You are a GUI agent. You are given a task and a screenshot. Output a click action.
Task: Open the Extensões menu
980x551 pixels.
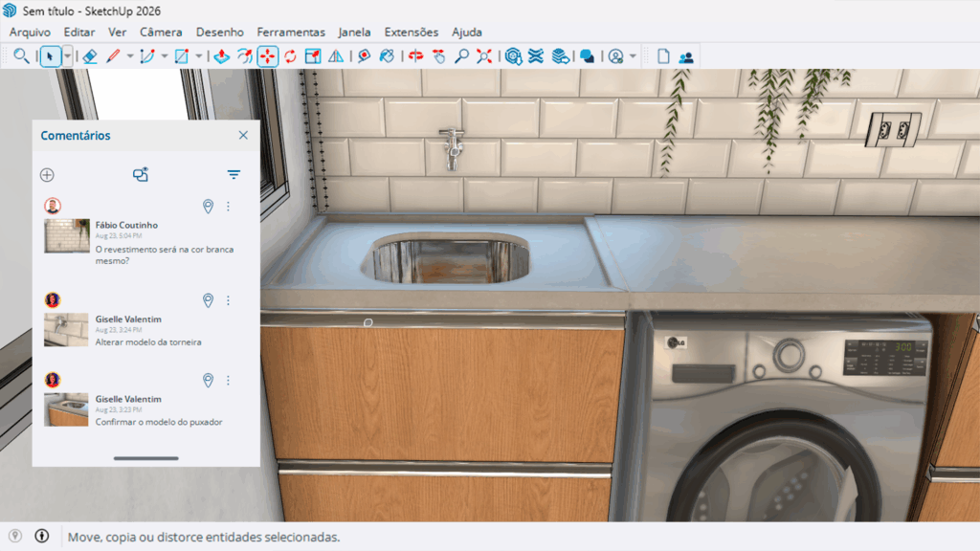(412, 32)
